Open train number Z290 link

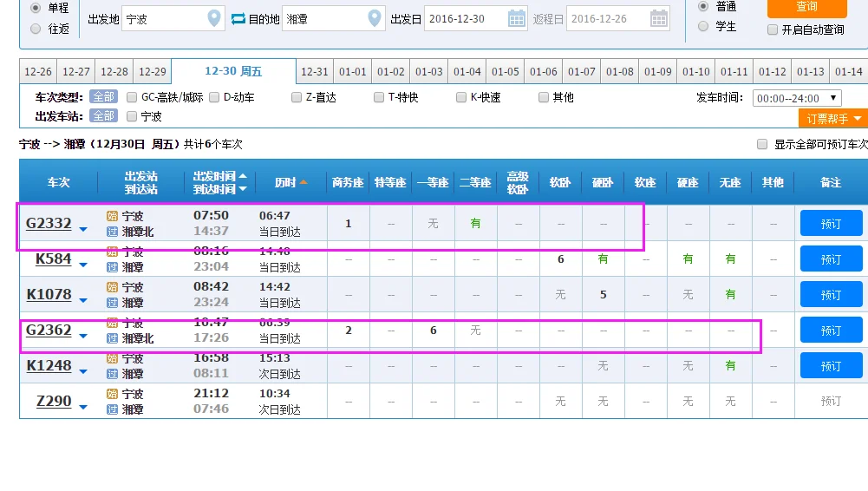(x=54, y=402)
